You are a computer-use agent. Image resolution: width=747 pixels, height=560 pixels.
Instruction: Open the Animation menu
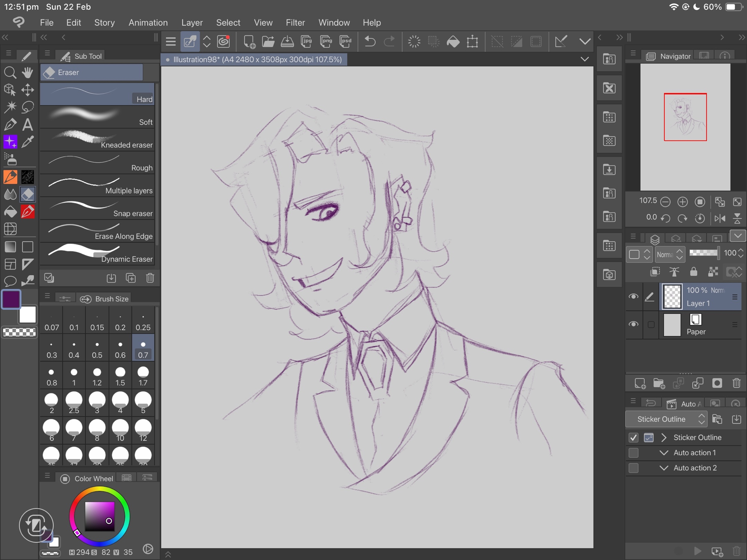tap(148, 23)
